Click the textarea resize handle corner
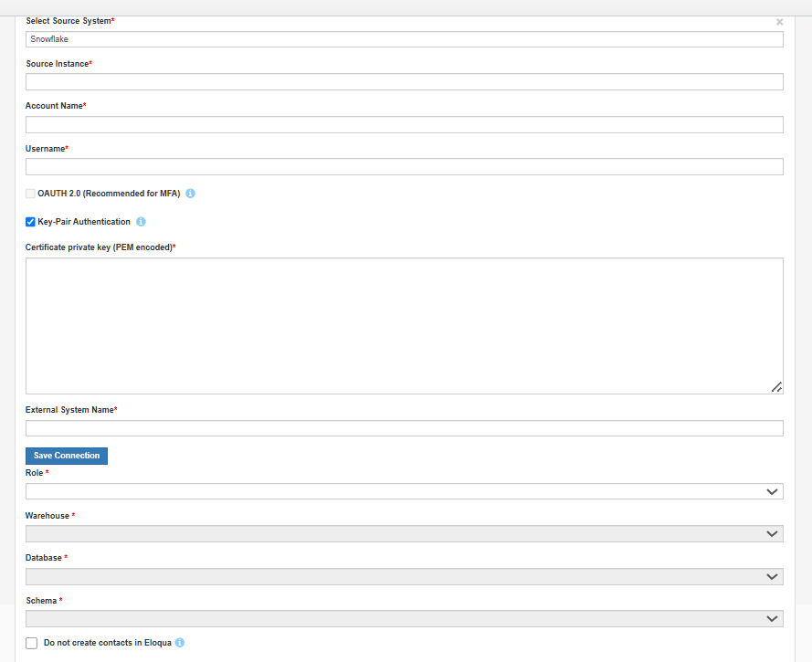Image resolution: width=812 pixels, height=662 pixels. (776, 387)
